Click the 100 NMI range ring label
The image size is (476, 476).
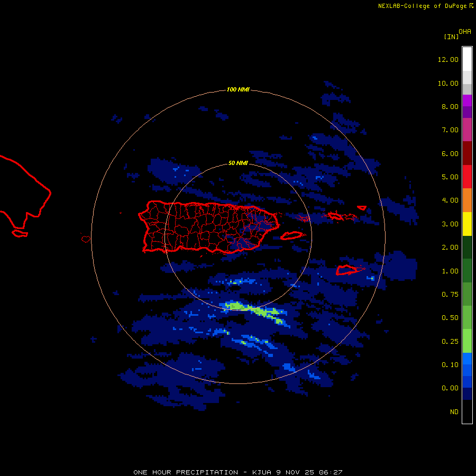pyautogui.click(x=238, y=89)
